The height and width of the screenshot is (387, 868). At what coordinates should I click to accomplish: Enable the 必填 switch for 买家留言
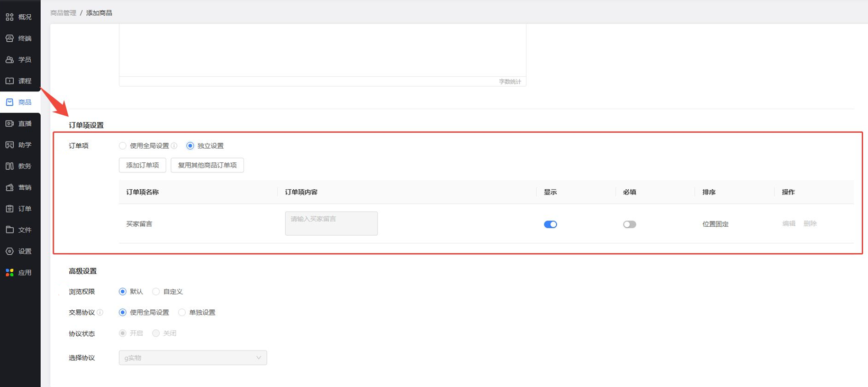tap(629, 224)
